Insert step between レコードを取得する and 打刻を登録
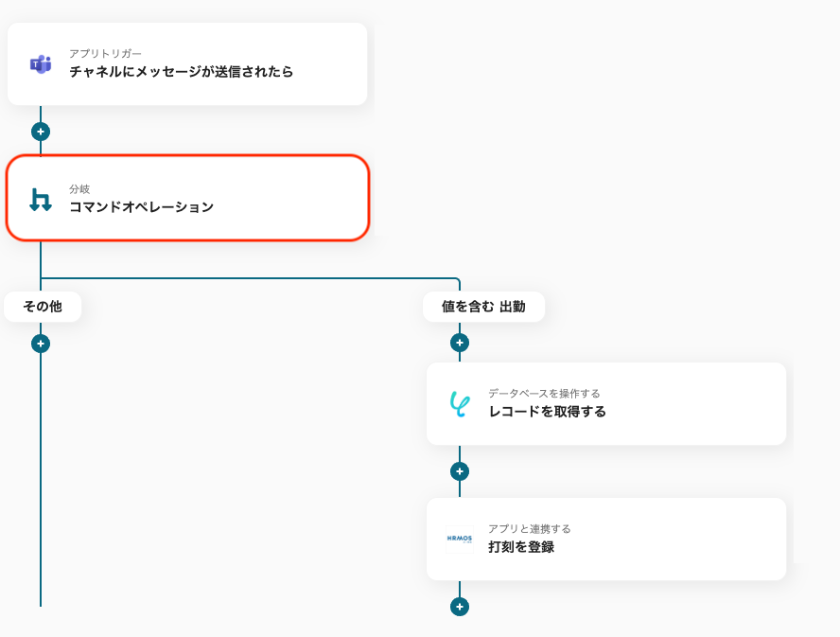The height and width of the screenshot is (637, 840). tap(460, 471)
